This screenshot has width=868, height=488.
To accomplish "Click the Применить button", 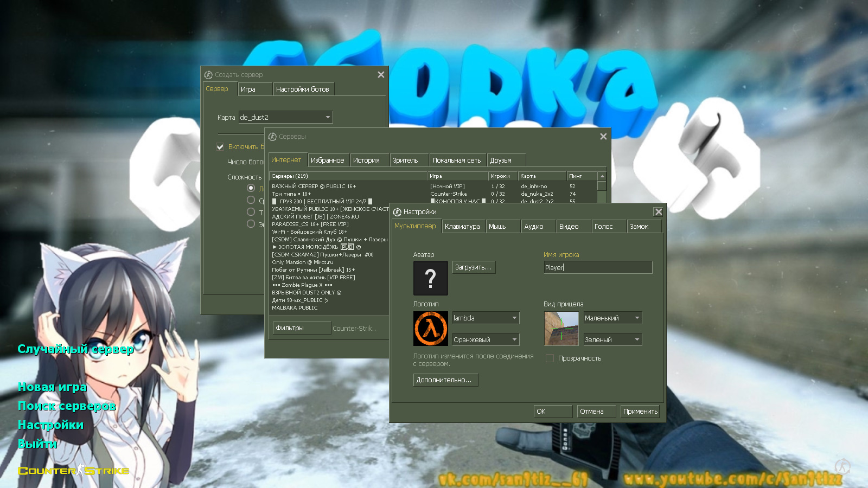I will coord(640,412).
